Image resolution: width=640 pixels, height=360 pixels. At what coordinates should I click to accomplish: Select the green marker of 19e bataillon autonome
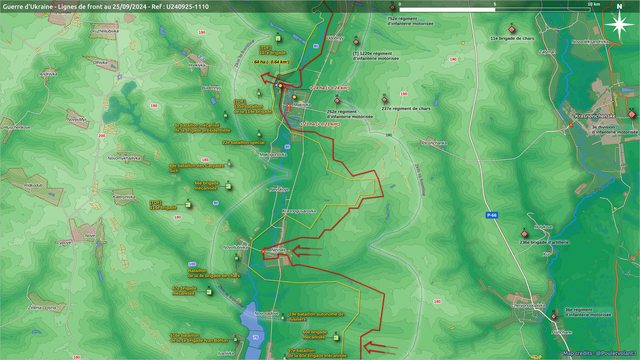tap(283, 317)
